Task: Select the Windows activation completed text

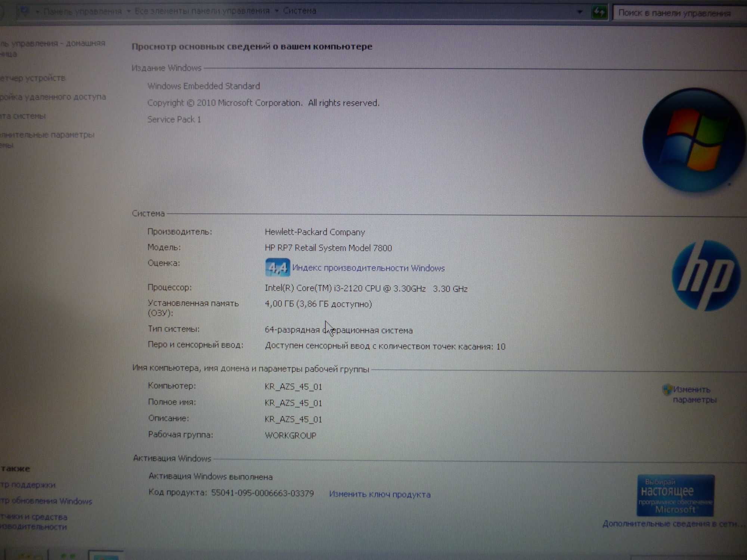Action: click(x=211, y=477)
